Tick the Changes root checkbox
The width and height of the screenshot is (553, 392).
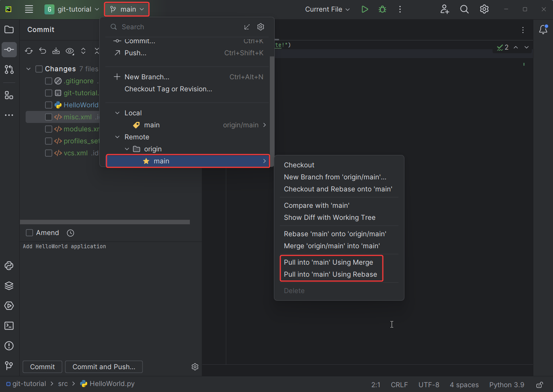(x=39, y=69)
